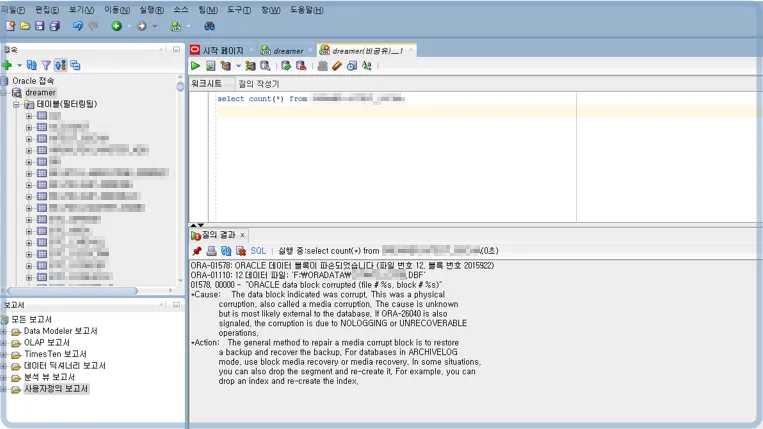The image size is (763, 429).
Task: Click the Autotrace icon
Action: click(x=250, y=66)
